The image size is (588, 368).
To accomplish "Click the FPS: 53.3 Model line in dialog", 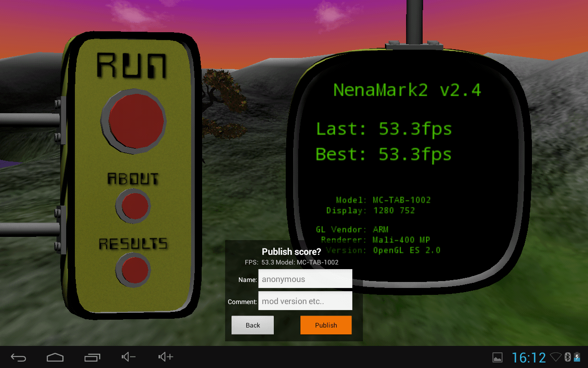I will (291, 262).
